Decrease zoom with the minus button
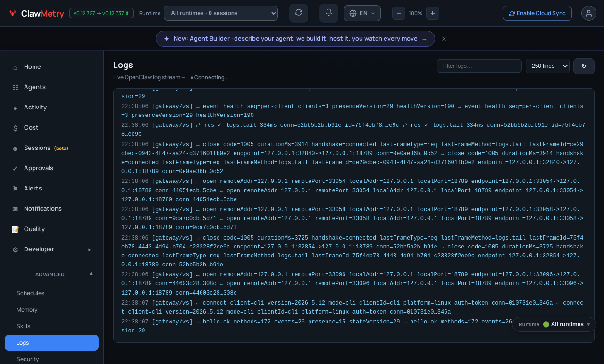The image size is (604, 364). pyautogui.click(x=399, y=13)
